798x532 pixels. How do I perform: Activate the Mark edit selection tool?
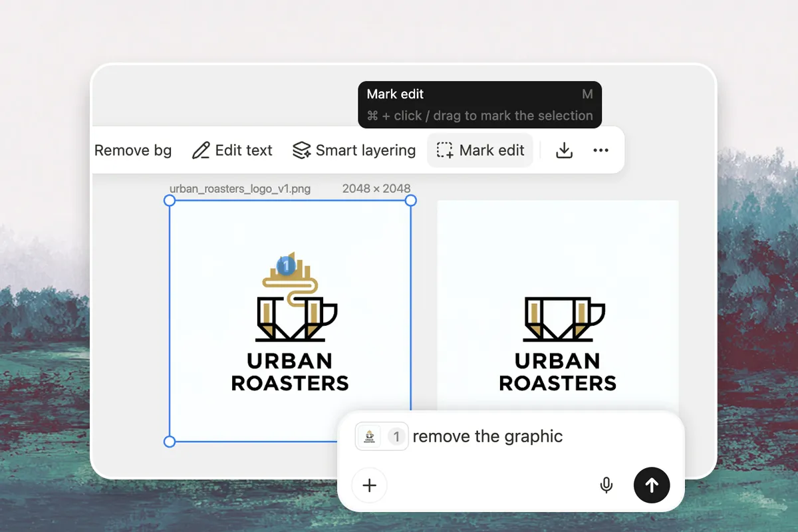480,150
